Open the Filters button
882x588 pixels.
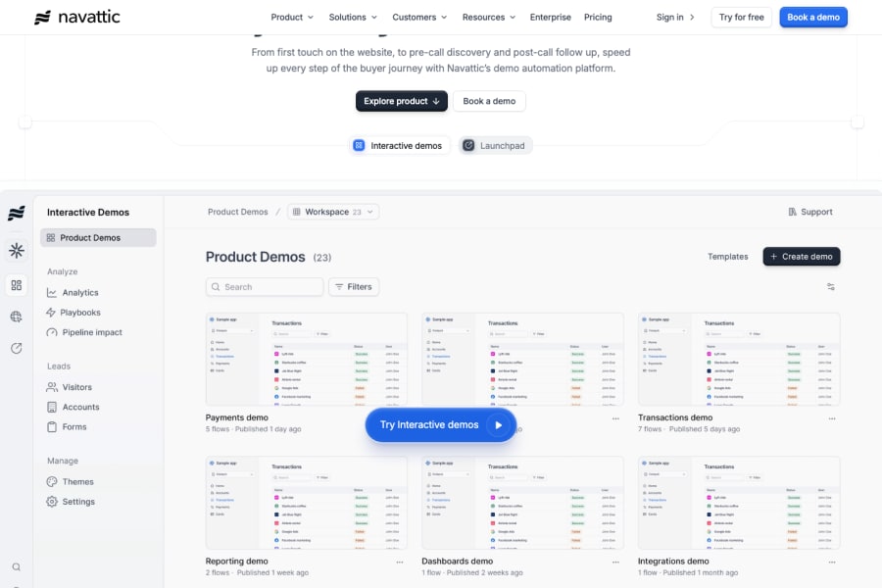[354, 287]
